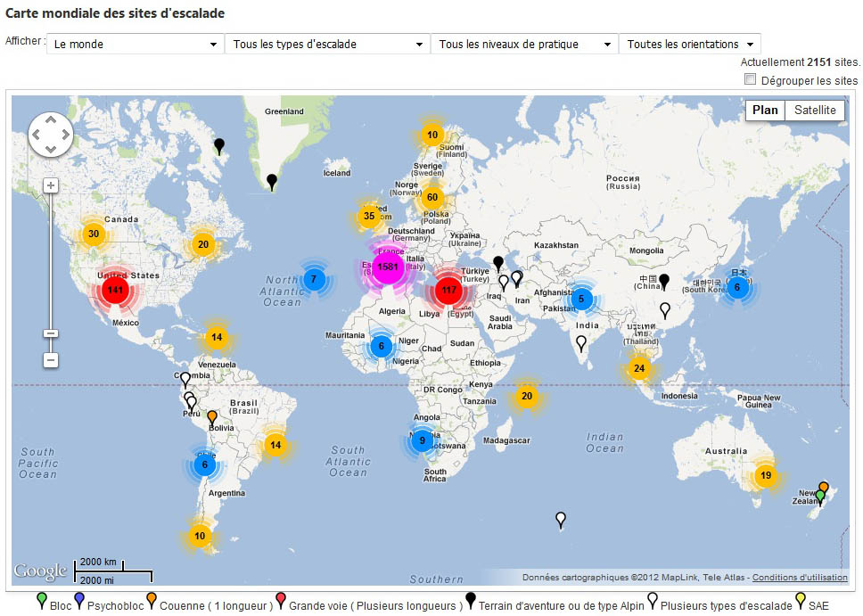The image size is (863, 616).
Task: Open the orange 24 cluster near Thailand
Action: [x=639, y=369]
